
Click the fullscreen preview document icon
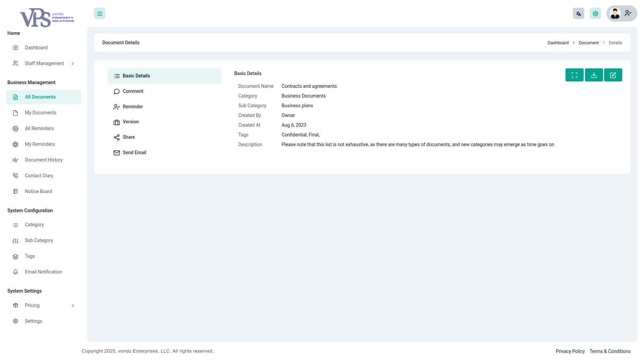pos(574,75)
